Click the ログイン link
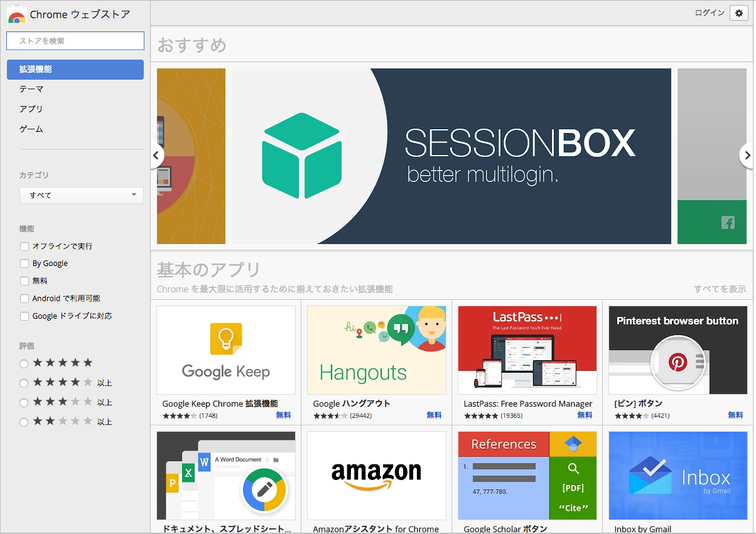This screenshot has width=756, height=534. 710,13
